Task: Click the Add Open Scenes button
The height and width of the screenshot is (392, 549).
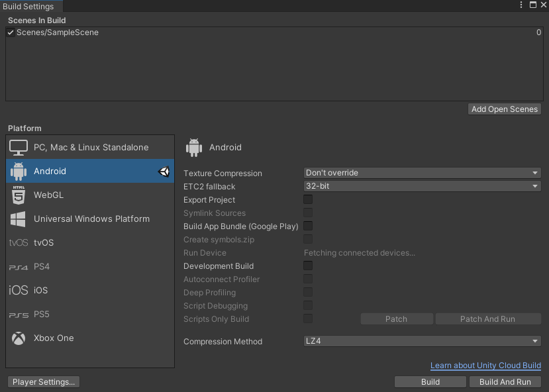Action: point(505,109)
